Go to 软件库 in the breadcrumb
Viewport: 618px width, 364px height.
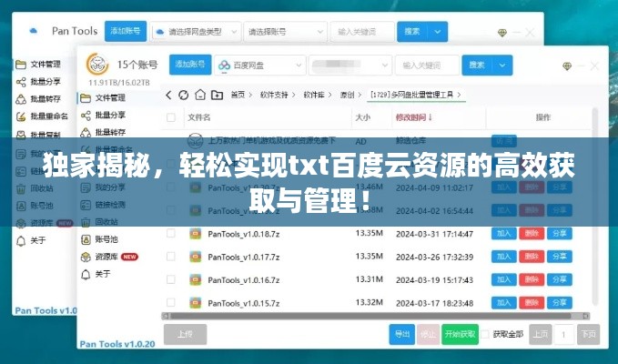coord(314,95)
